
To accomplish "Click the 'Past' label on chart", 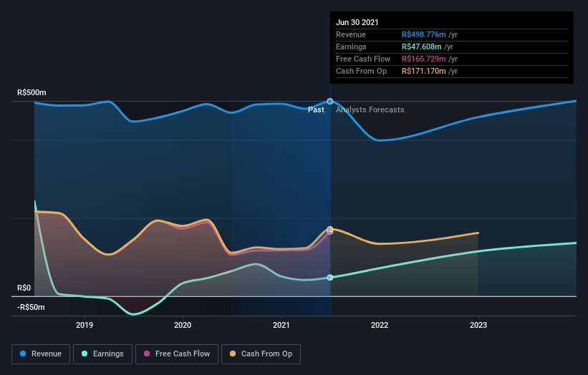I will click(x=316, y=109).
